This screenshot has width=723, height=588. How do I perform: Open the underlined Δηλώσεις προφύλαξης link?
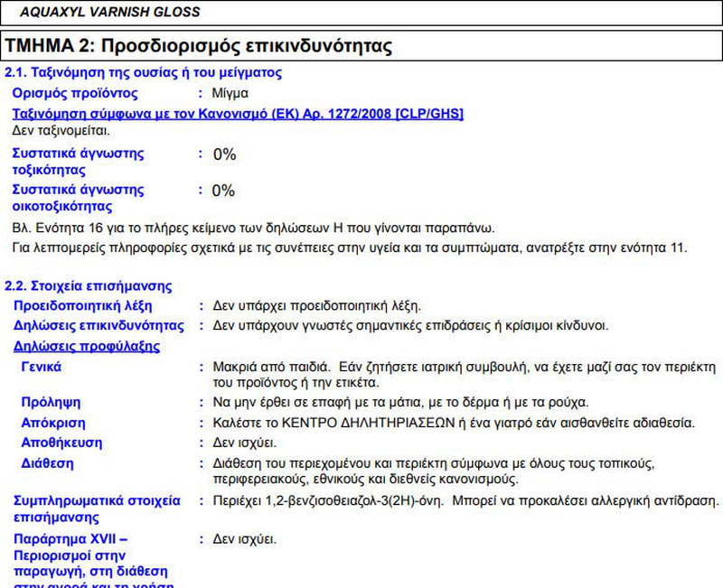[x=86, y=346]
